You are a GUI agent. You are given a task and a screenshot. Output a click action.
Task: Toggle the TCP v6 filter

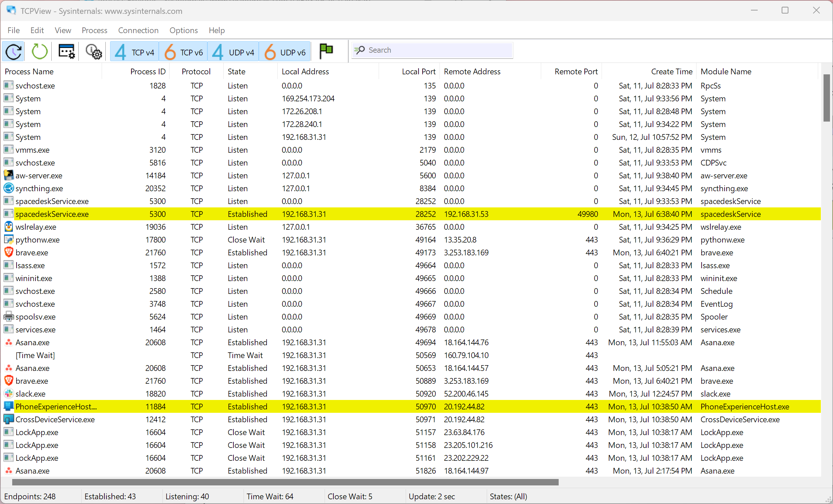click(x=183, y=52)
